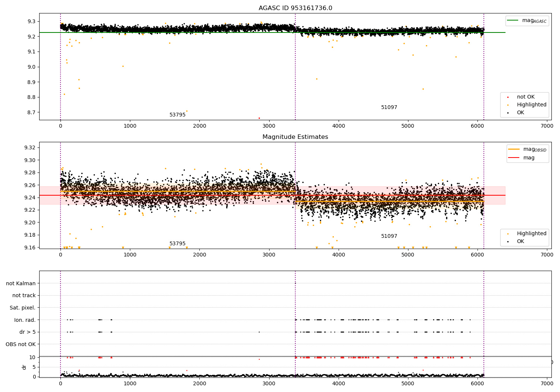Click the '6000' x-tick under the bottom plot

coord(477,383)
